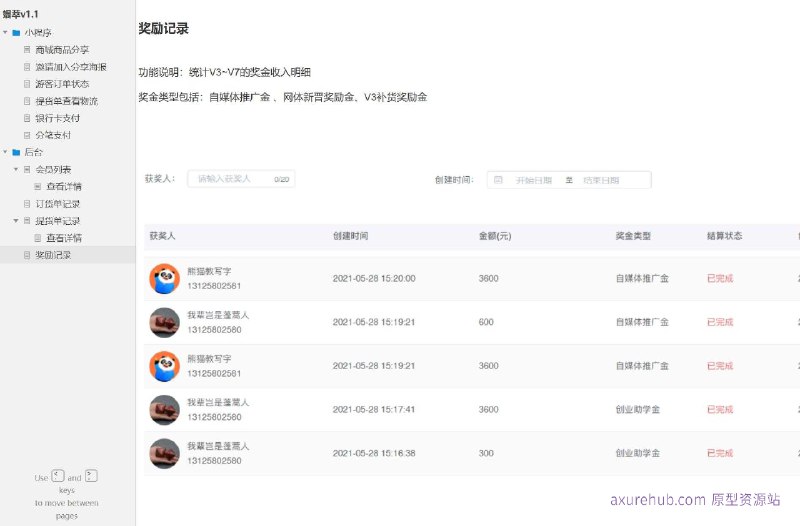Click page icon beside 邀请加入分享海报
The width and height of the screenshot is (800, 526).
tap(27, 67)
